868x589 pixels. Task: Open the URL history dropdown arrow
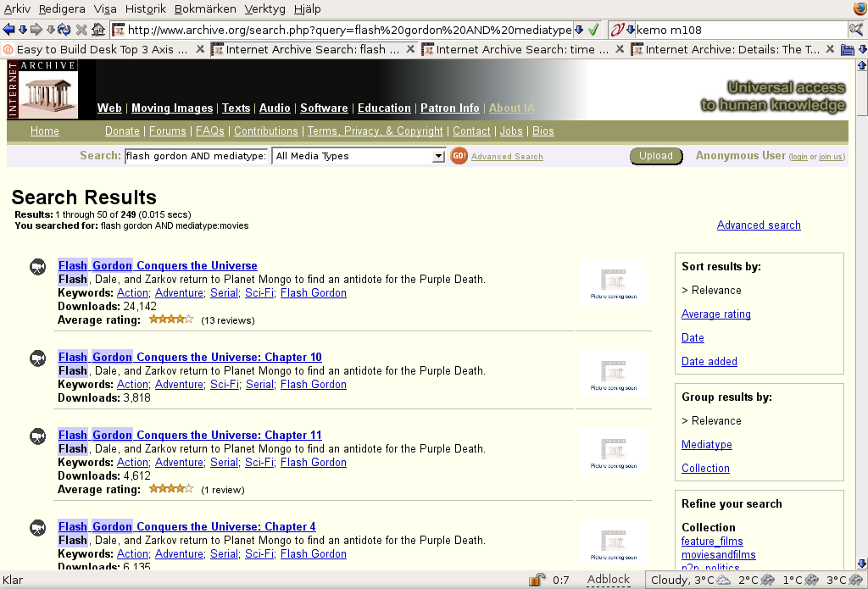[578, 30]
